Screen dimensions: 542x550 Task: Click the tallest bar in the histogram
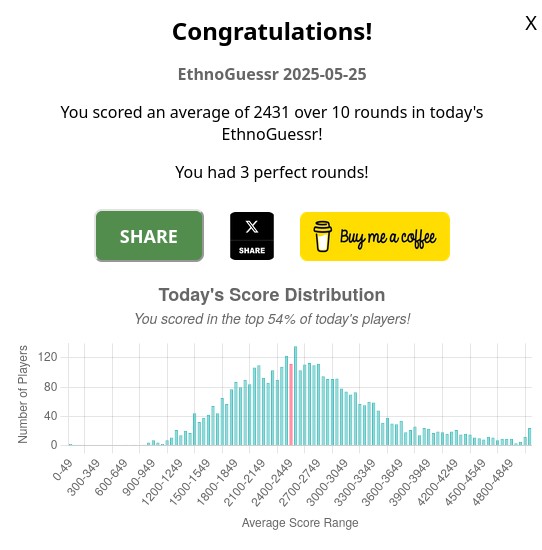tap(295, 396)
